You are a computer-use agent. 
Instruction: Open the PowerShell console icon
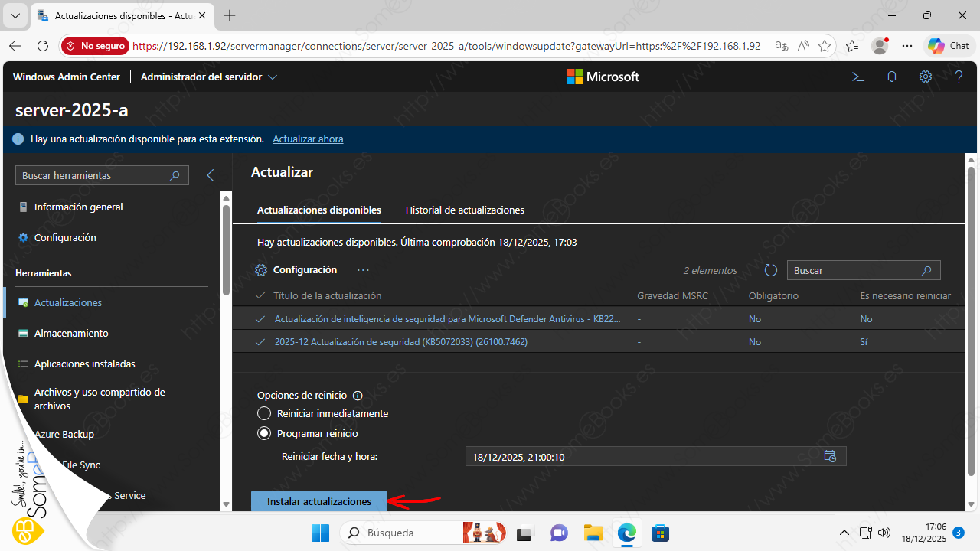pos(858,77)
